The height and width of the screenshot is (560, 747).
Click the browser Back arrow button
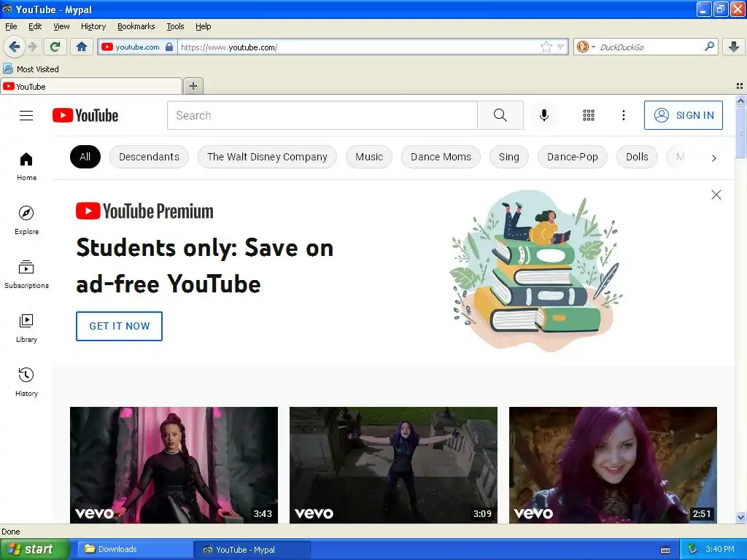click(14, 47)
